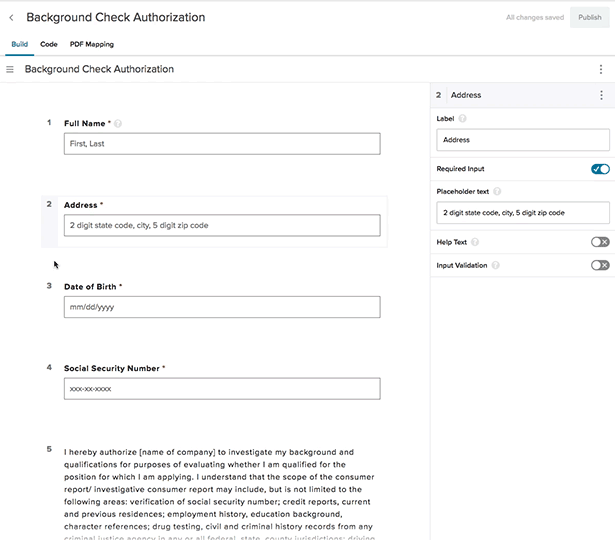Click the Address input field in form
The height and width of the screenshot is (540, 615).
pyautogui.click(x=222, y=225)
